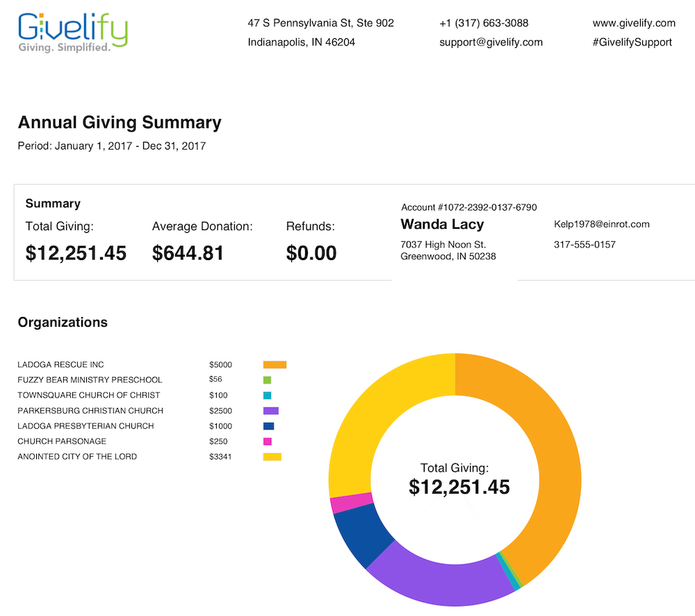
Task: Click the support@givelify.com email address
Action: tap(491, 42)
